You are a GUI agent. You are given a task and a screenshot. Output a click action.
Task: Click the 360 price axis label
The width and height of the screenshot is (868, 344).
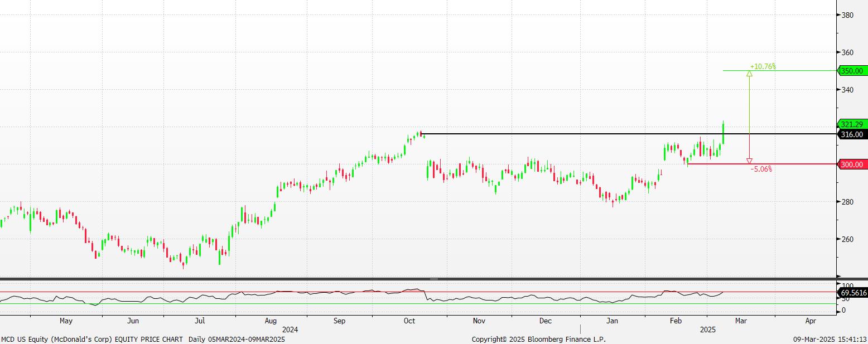[x=847, y=52]
